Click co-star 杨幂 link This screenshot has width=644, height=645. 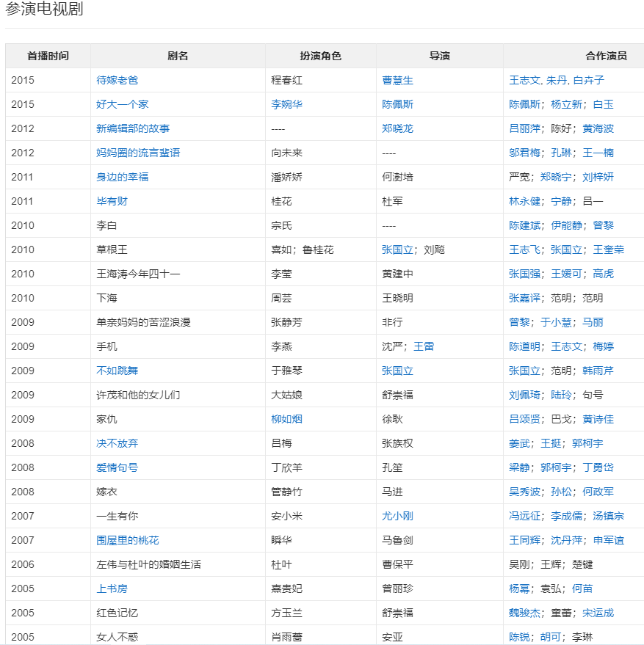coord(519,589)
